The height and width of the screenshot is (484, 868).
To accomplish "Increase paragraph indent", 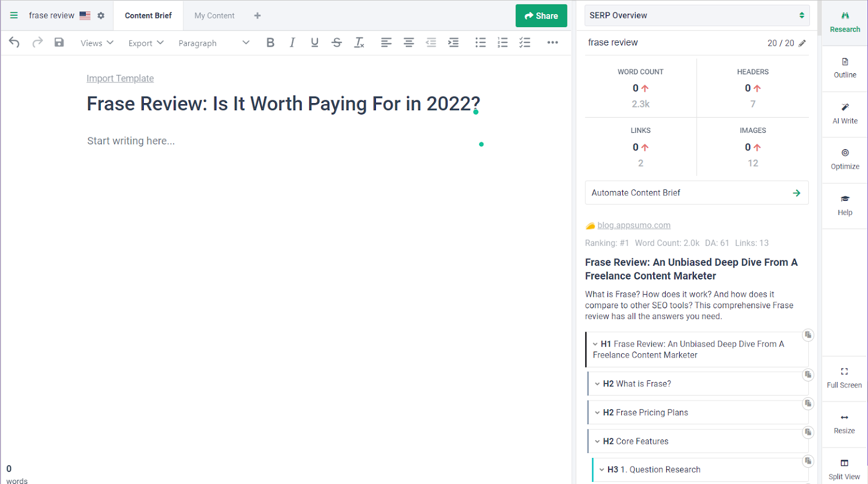I will (x=454, y=42).
